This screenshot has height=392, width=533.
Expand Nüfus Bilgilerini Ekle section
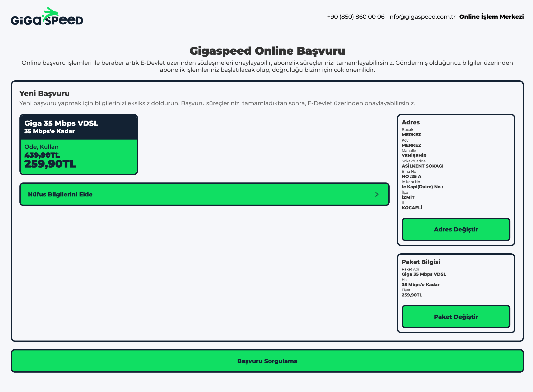click(x=204, y=194)
